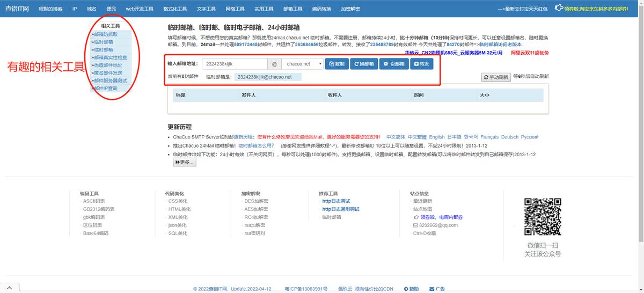The image size is (644, 293).
Task: Open the web开发工具 menu
Action: coord(139,9)
